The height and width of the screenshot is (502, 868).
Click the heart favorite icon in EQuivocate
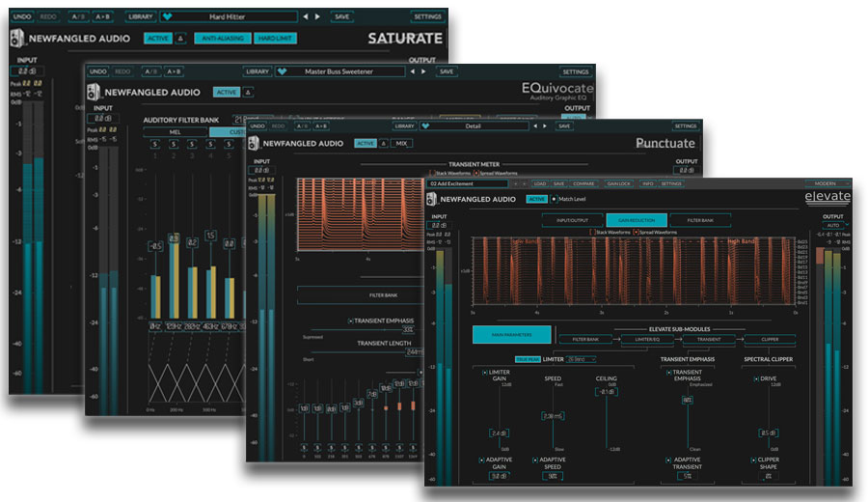tap(282, 71)
